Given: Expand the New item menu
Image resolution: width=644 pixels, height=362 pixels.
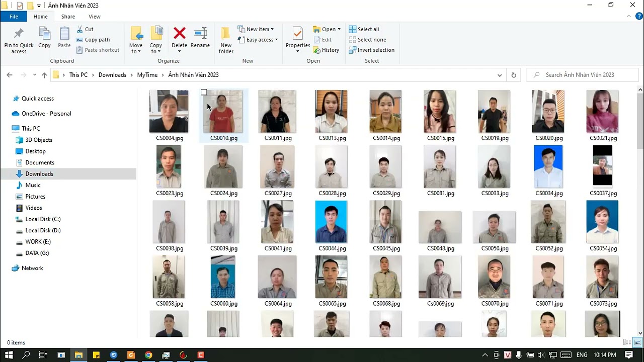Looking at the screenshot, I should click(x=256, y=29).
